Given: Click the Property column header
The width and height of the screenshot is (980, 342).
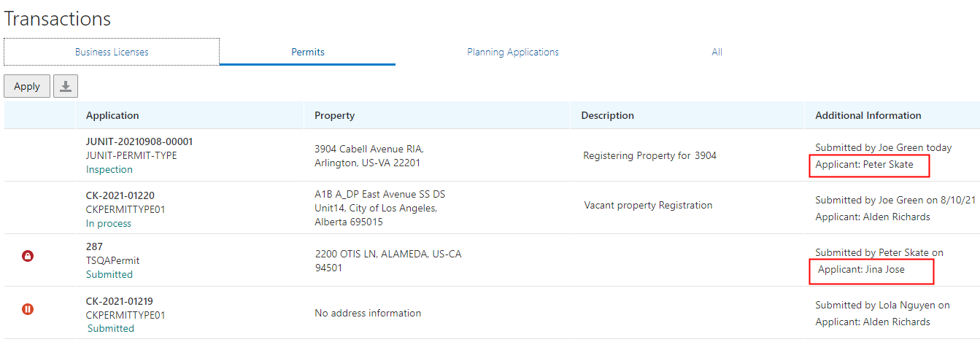Looking at the screenshot, I should [x=334, y=115].
